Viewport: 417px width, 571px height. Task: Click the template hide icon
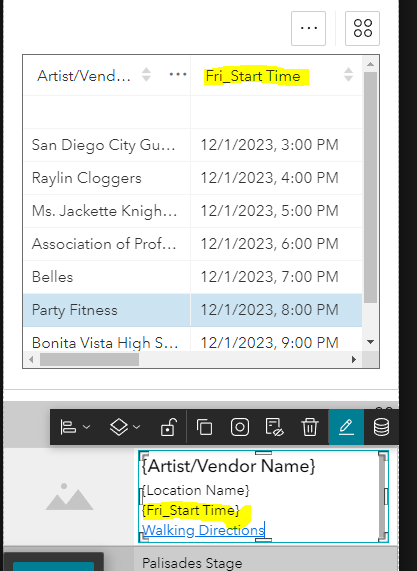pos(275,427)
